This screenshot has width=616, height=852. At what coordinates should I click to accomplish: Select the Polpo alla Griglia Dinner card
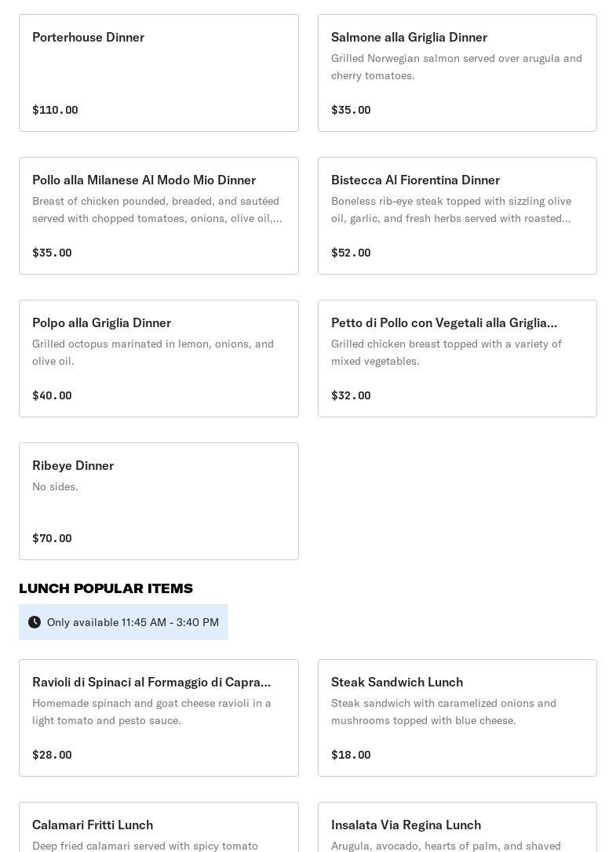tap(159, 359)
